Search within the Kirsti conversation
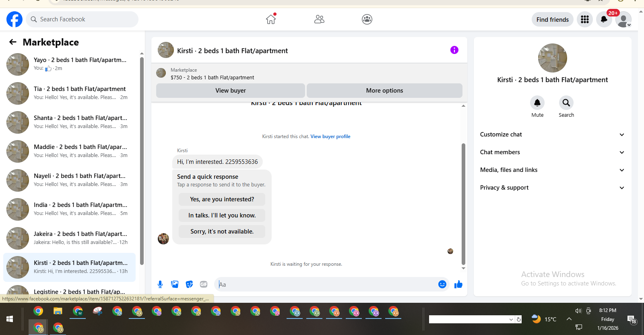This screenshot has height=335, width=644. (x=566, y=103)
